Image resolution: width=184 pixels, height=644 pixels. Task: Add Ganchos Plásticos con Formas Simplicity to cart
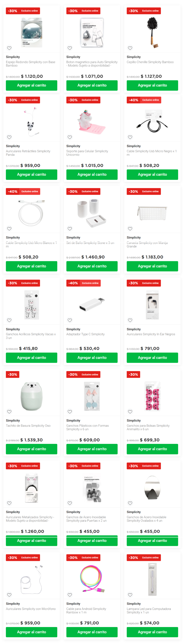coord(92,449)
